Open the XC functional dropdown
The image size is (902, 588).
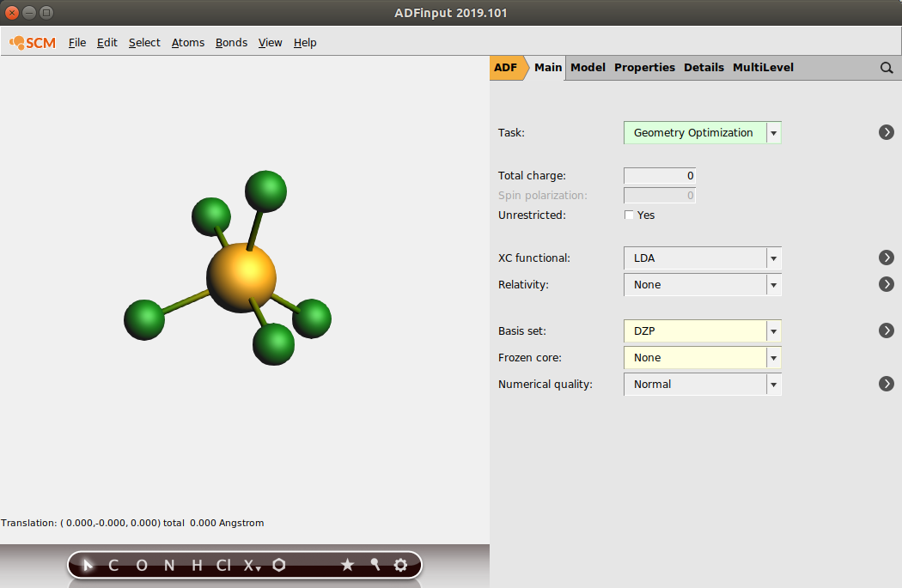tap(703, 258)
